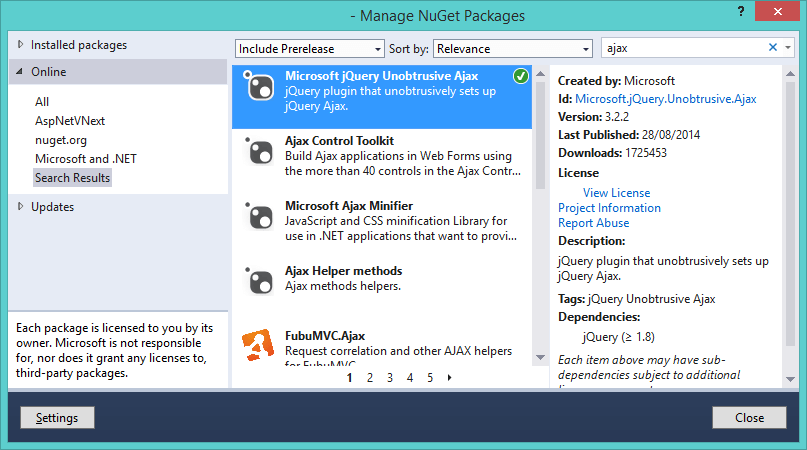Open the Include Prerelease dropdown
Image resolution: width=807 pixels, height=450 pixels.
pos(310,49)
